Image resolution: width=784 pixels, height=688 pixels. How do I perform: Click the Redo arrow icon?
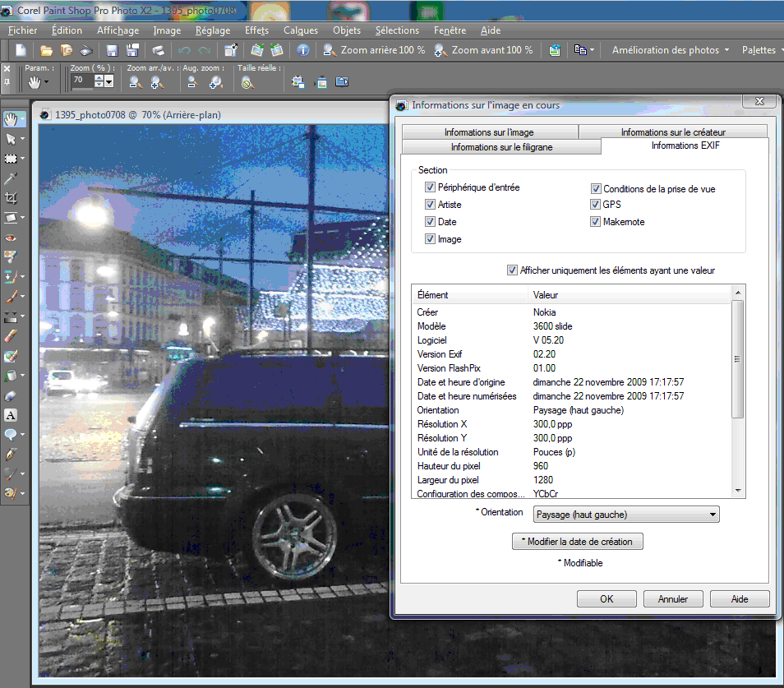coord(204,50)
